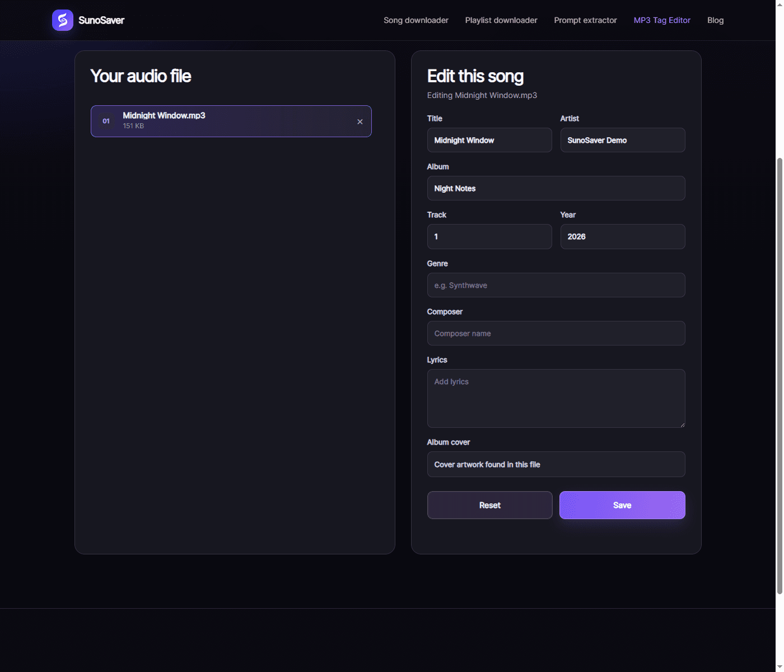
Task: Click the SunoSaver logo icon
Action: click(x=63, y=20)
